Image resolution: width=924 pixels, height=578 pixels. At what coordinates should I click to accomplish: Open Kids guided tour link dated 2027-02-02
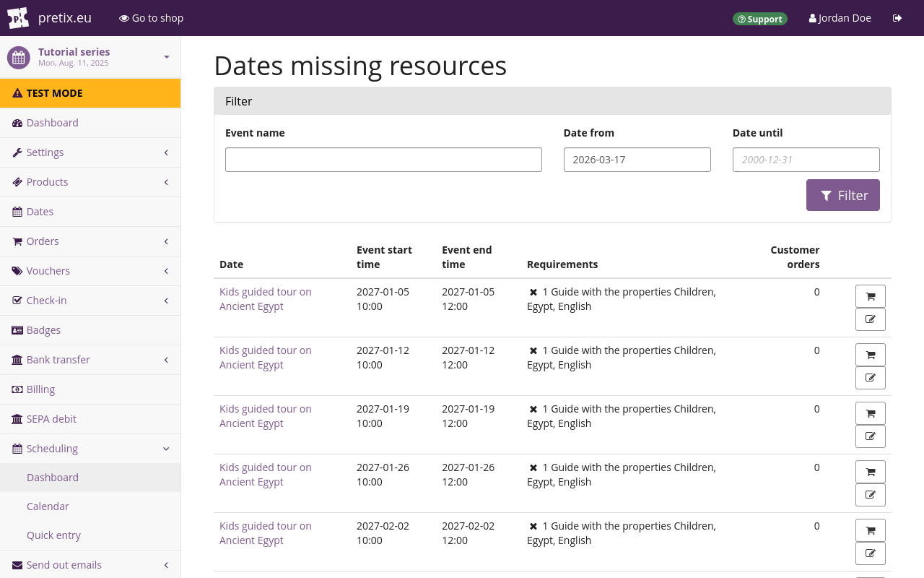[266, 533]
